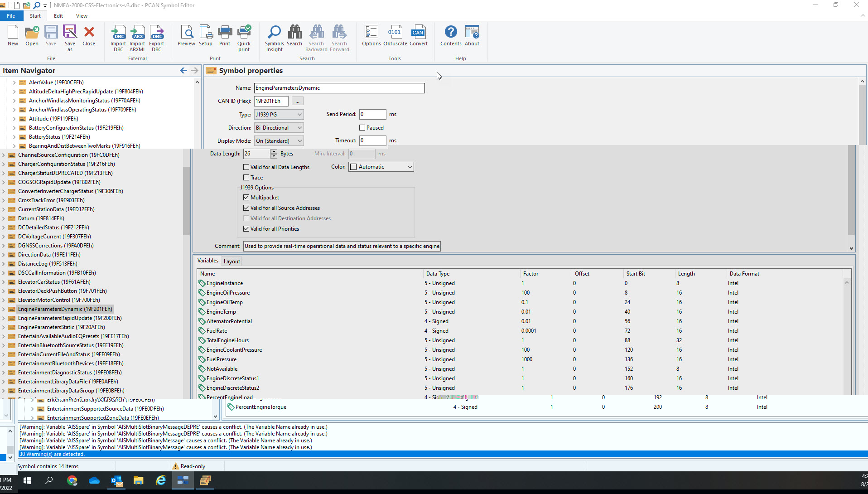Expand the DistanceLog tree node
This screenshot has height=494, width=868.
3,264
